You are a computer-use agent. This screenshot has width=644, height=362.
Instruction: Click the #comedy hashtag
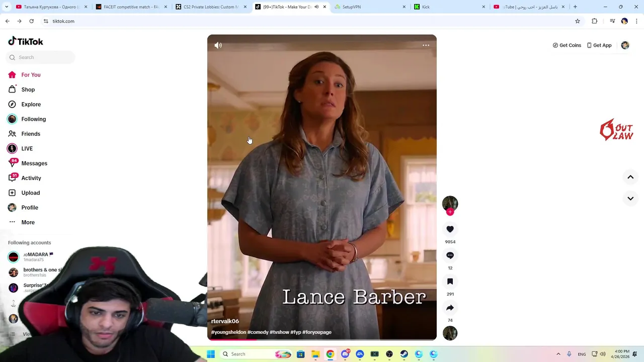[258, 332]
